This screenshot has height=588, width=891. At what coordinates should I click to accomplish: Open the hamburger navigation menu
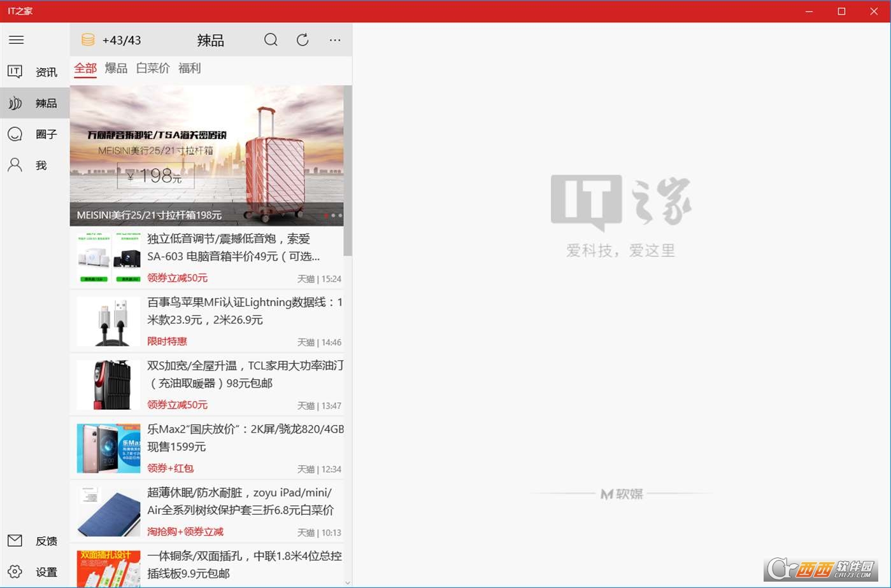tap(17, 40)
